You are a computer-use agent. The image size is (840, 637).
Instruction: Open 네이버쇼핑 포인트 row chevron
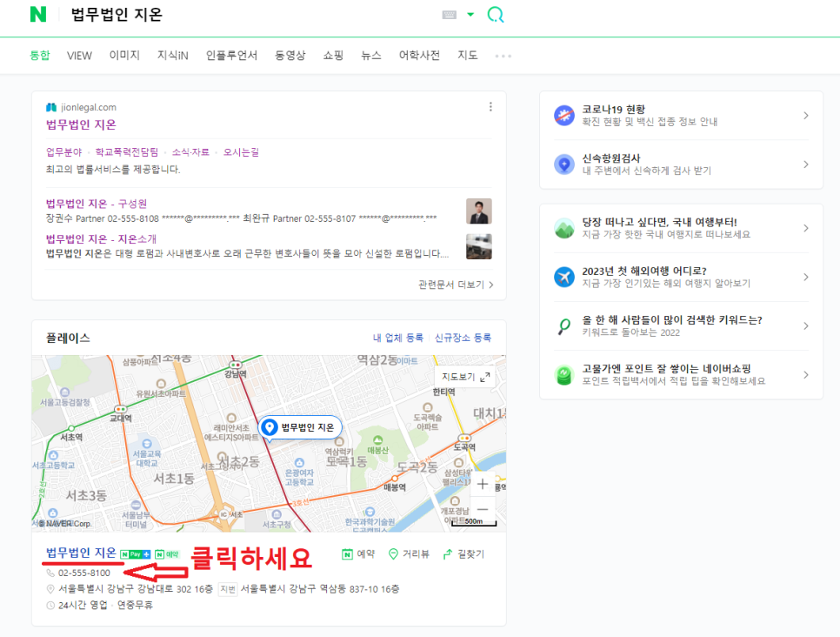pos(806,374)
